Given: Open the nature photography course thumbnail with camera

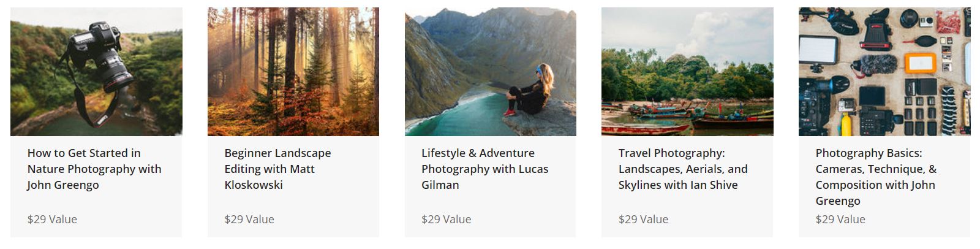Looking at the screenshot, I should click(96, 71).
